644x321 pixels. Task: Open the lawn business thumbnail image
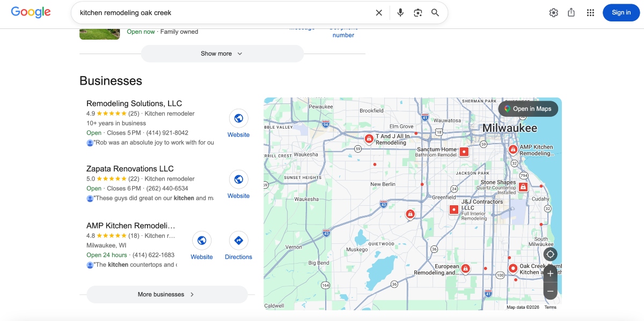[100, 34]
